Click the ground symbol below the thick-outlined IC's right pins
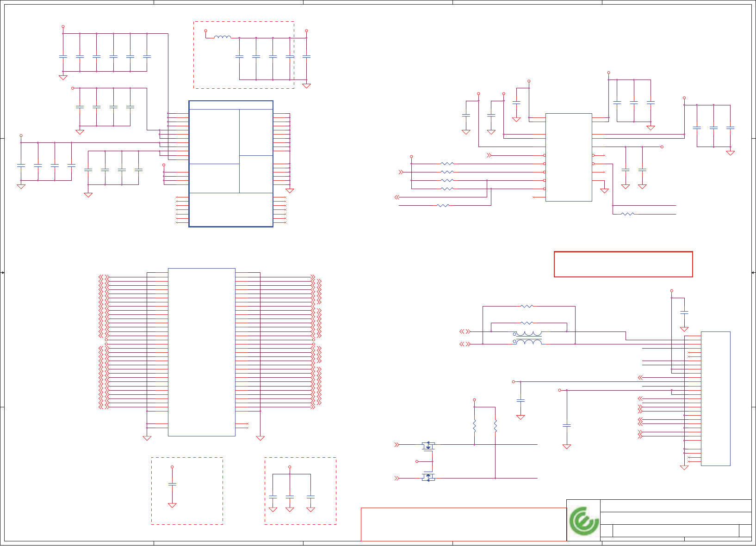This screenshot has height=546, width=756. [290, 190]
